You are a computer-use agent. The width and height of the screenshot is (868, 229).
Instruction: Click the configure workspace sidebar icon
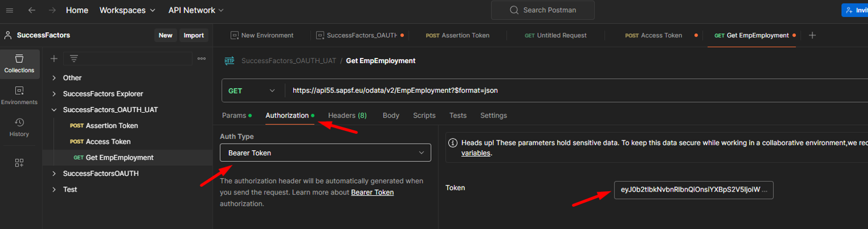coord(19,163)
